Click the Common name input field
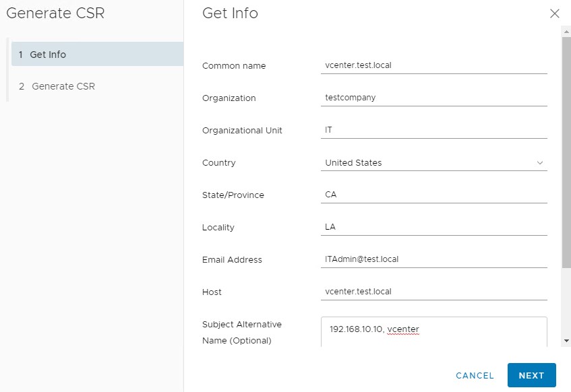Image resolution: width=571 pixels, height=392 pixels. pos(433,65)
